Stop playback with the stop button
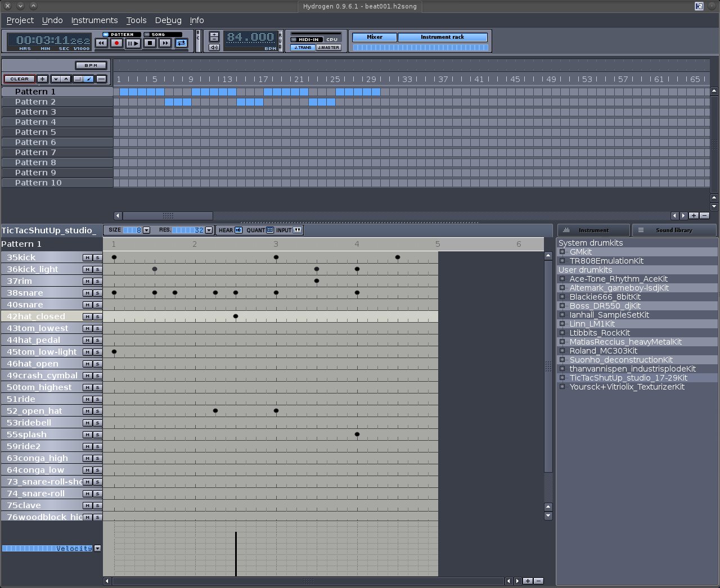Image resolution: width=720 pixels, height=588 pixels. 150,43
